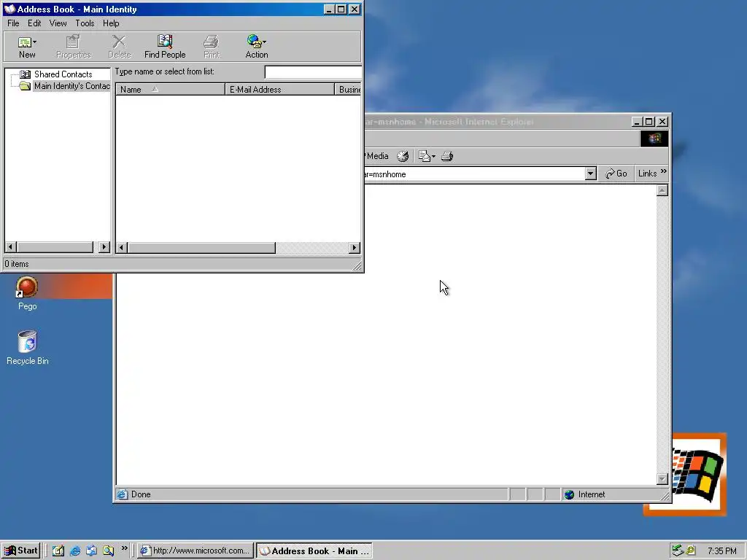
Task: Click the Print icon in Internet Explorer
Action: coord(447,156)
